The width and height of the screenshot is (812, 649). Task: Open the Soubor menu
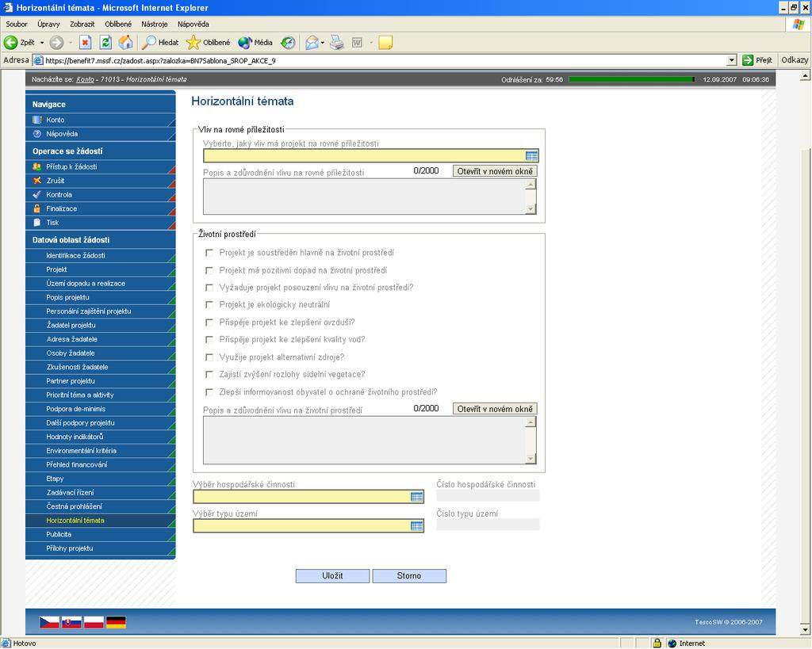coord(17,25)
